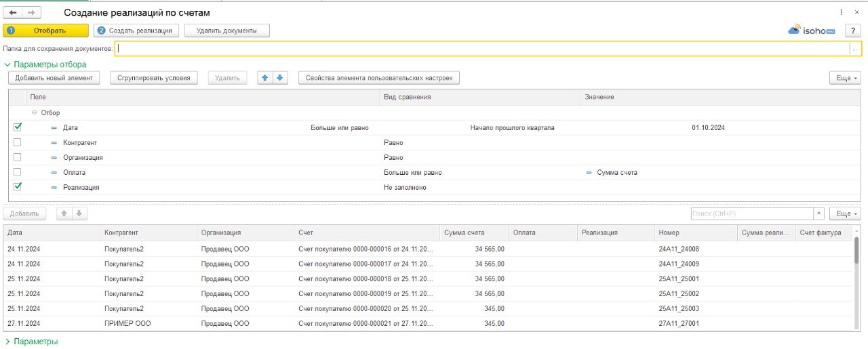Enable the Контрагент filter checkbox

click(x=18, y=142)
